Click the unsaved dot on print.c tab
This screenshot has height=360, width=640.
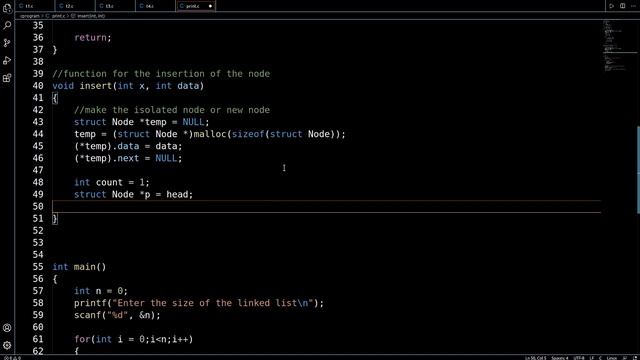click(x=210, y=6)
